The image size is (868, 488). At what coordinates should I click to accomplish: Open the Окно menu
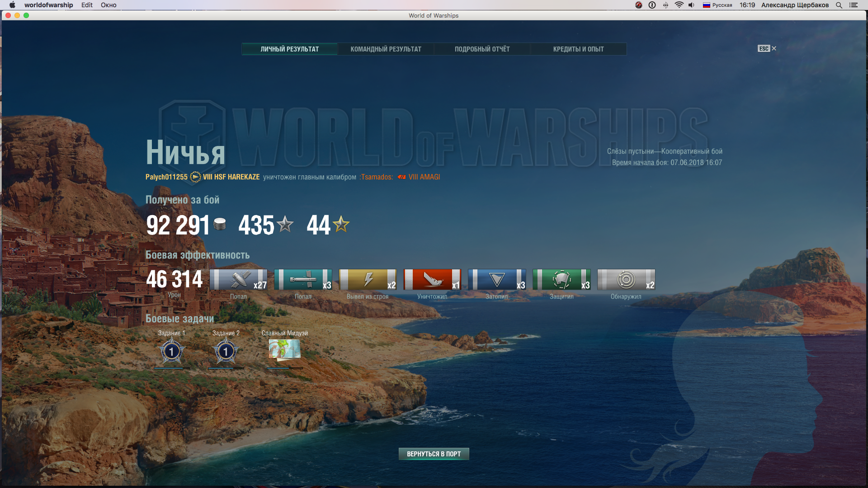click(x=108, y=5)
